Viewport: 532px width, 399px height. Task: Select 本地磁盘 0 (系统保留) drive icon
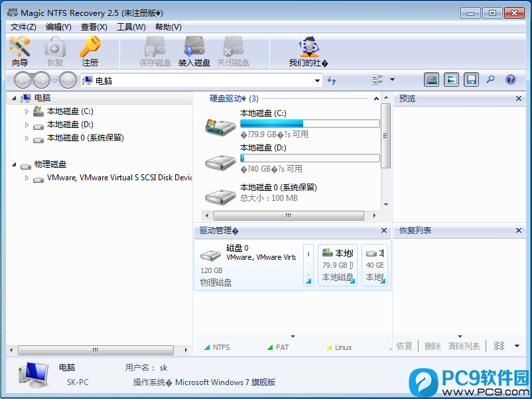(220, 197)
